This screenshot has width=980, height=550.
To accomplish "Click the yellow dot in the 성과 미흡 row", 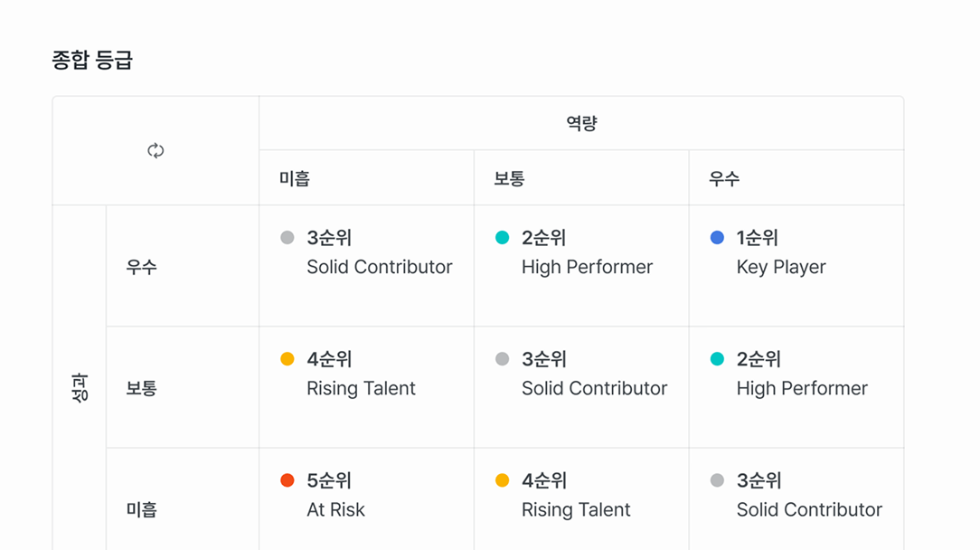I will [503, 480].
